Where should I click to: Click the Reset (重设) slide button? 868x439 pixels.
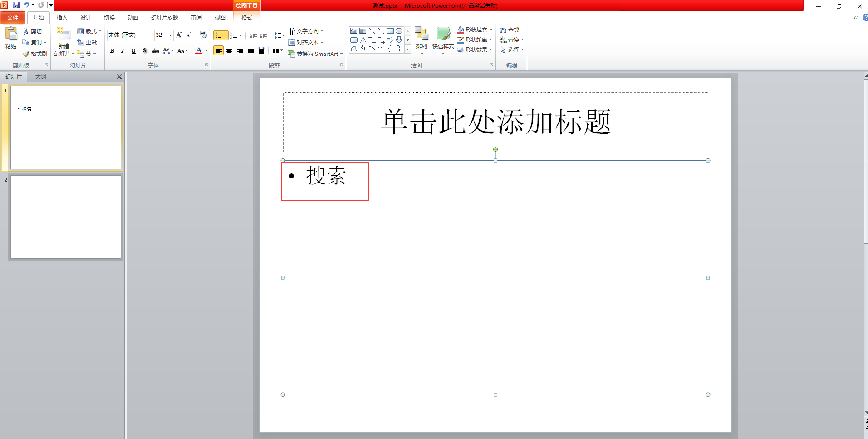(87, 43)
